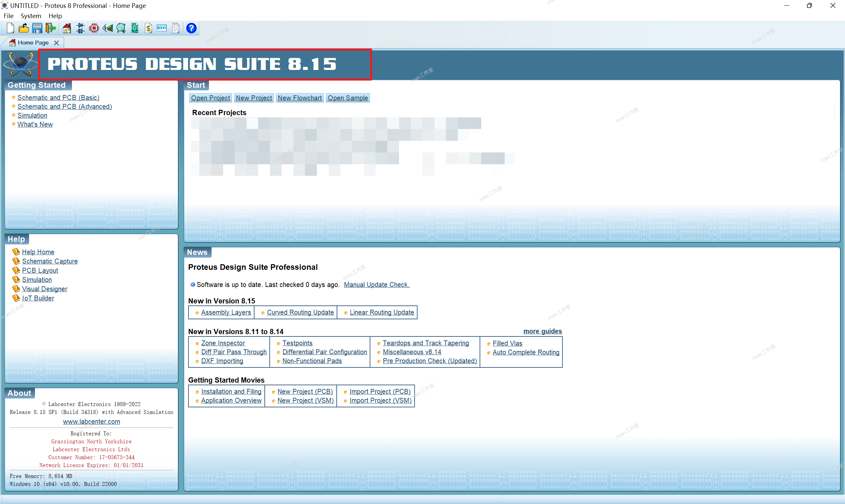Click the Open Sample button
845x504 pixels.
click(348, 98)
